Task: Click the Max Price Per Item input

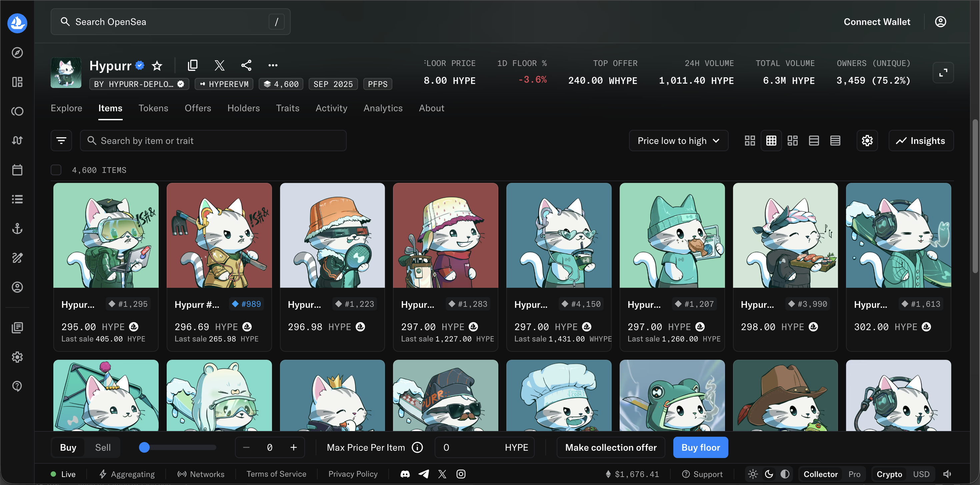Action: pyautogui.click(x=484, y=447)
